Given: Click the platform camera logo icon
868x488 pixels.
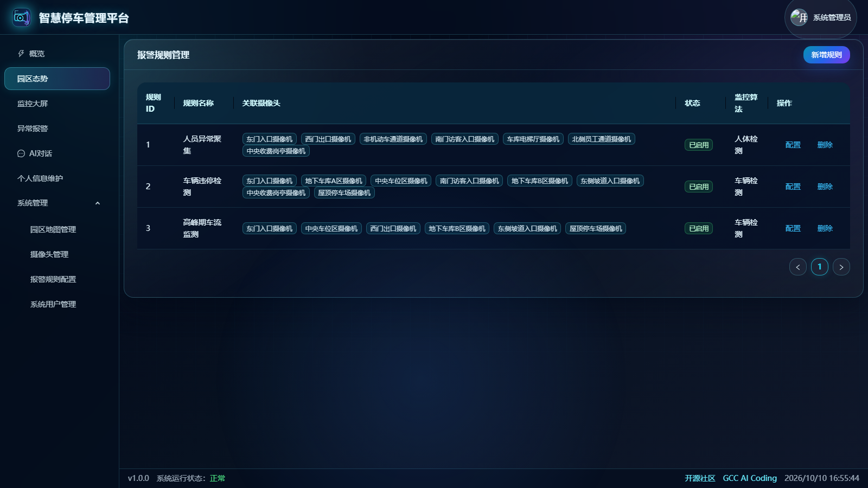Looking at the screenshot, I should 22,17.
